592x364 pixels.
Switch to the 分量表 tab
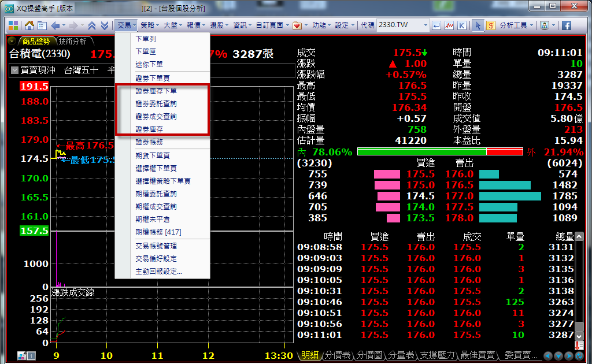coord(401,355)
